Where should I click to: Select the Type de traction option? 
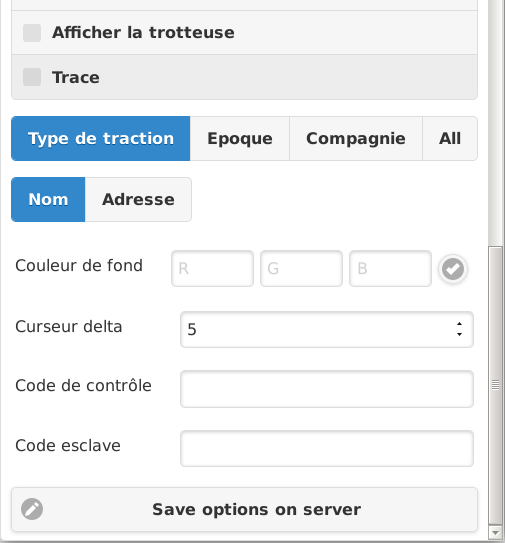(x=100, y=139)
